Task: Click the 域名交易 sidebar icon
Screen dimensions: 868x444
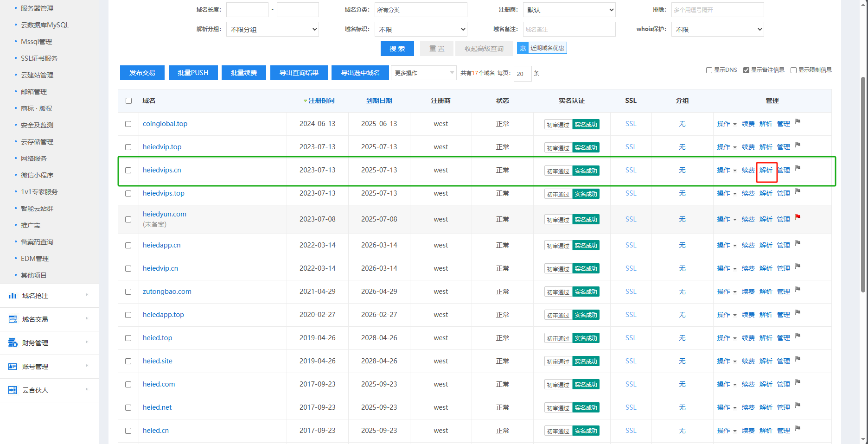Action: tap(13, 319)
